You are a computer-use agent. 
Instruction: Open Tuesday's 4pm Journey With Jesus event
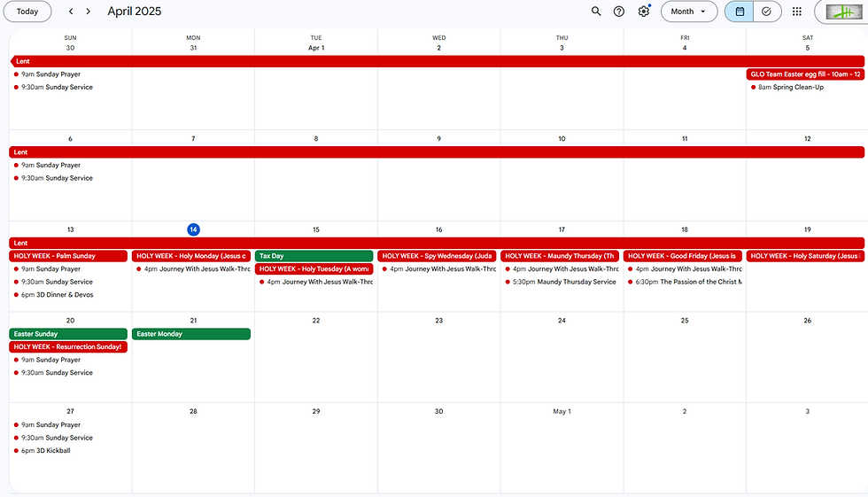point(315,282)
